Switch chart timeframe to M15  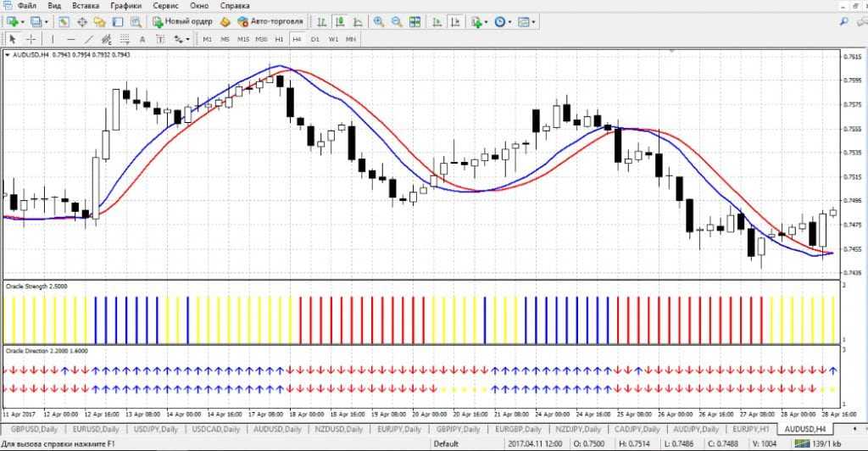243,39
